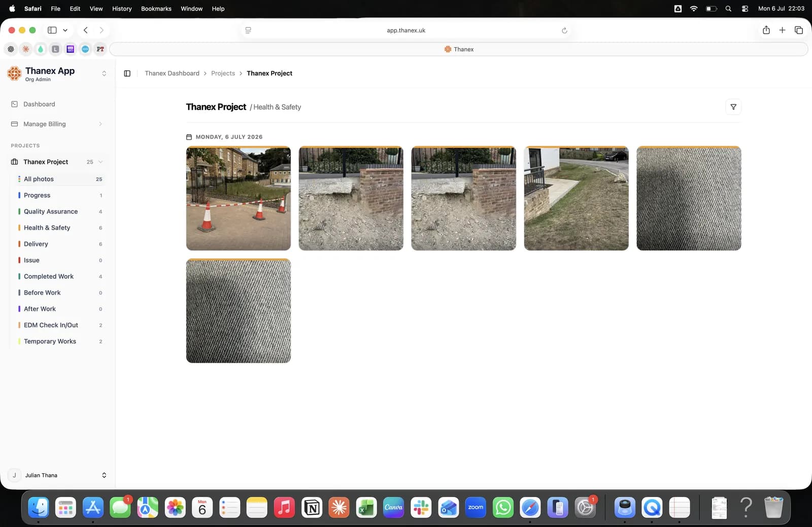
Task: Go to Thanex Dashboard breadcrumb
Action: (172, 74)
